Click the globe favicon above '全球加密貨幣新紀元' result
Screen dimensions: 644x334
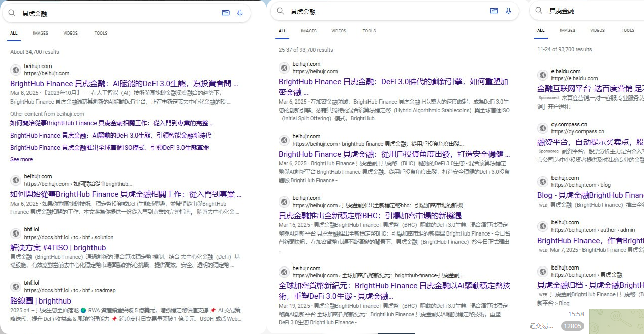[284, 271]
